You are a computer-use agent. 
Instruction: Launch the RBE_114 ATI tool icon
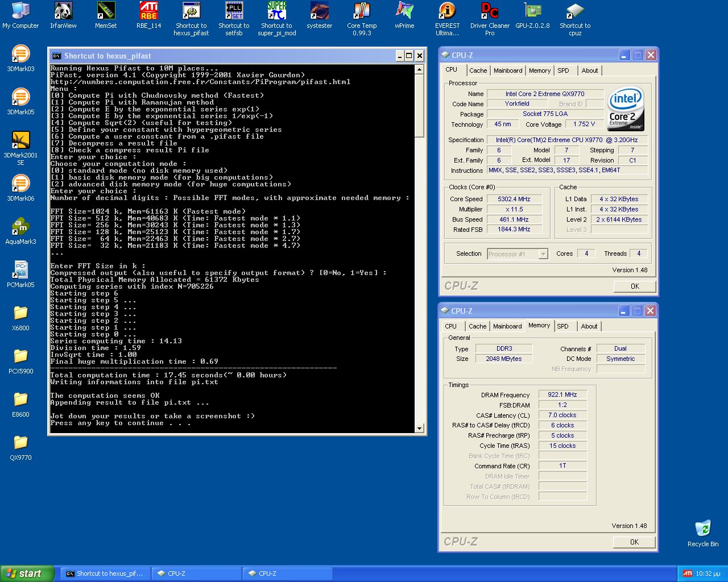click(x=149, y=15)
